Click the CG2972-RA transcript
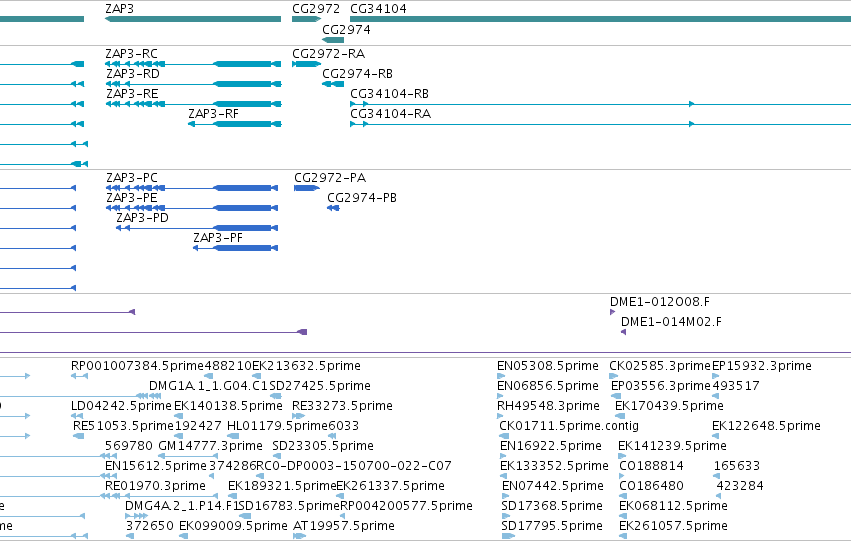This screenshot has width=851, height=541. tap(306, 64)
